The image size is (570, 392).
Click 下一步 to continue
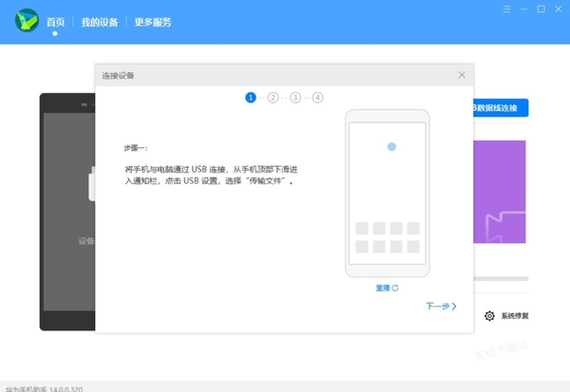click(441, 307)
